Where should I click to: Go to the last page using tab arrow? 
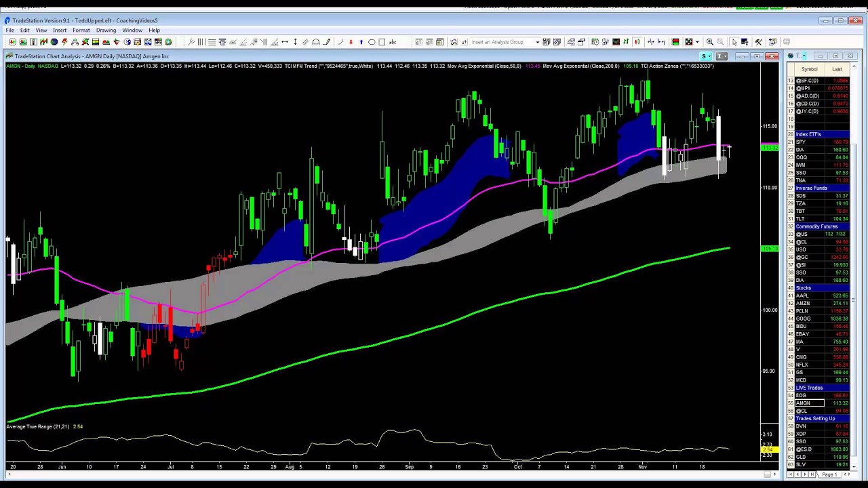pos(812,474)
